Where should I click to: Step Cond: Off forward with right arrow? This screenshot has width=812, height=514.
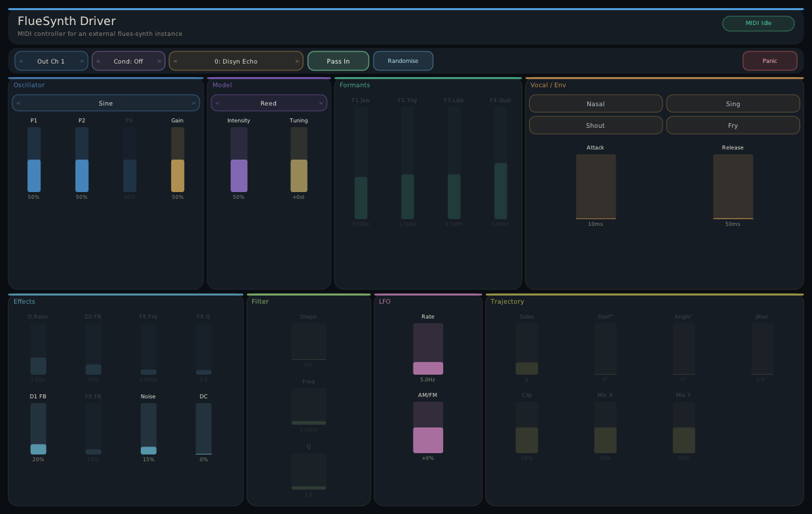point(159,61)
